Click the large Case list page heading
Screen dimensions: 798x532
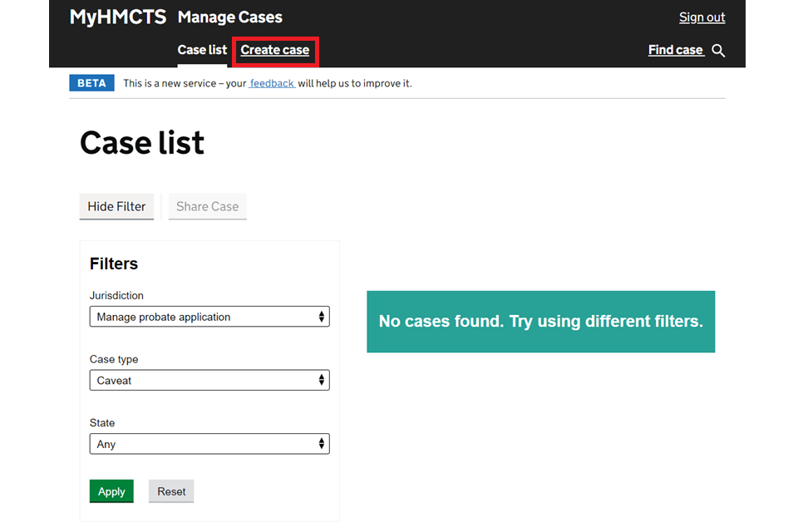(x=142, y=143)
